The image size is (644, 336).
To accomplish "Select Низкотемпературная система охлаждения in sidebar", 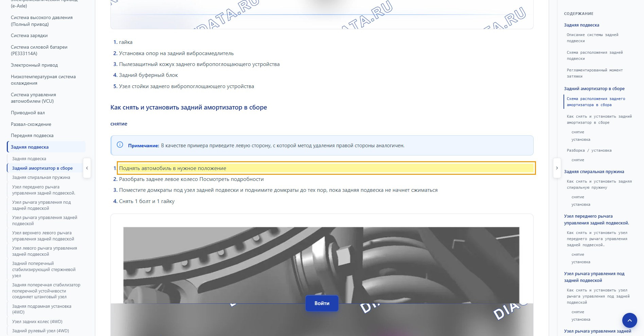I will pyautogui.click(x=43, y=80).
